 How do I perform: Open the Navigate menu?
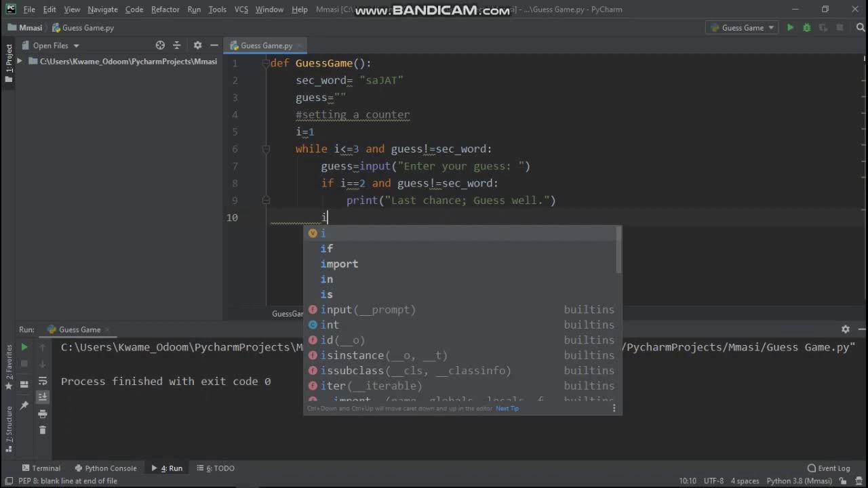[102, 9]
